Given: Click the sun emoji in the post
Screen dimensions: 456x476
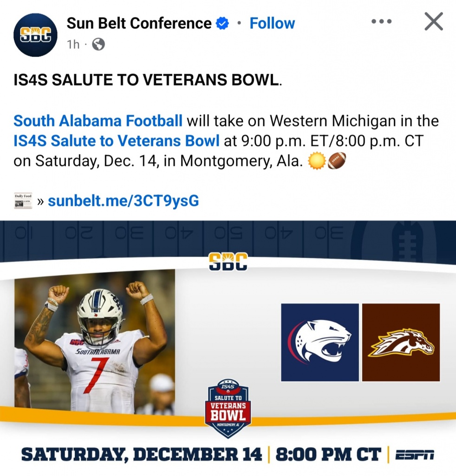Looking at the screenshot, I should click(x=317, y=161).
